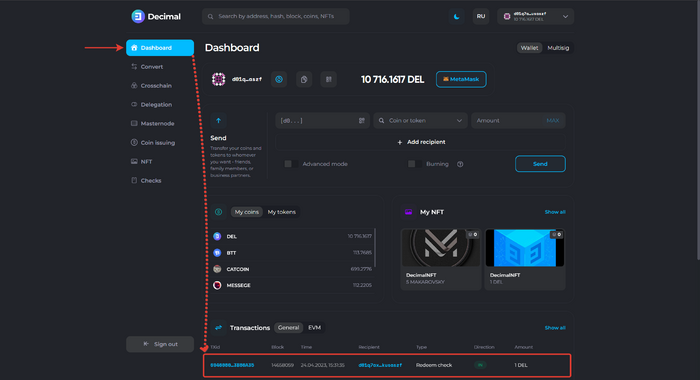Enable Advanced mode toggle
This screenshot has width=700, height=380.
[291, 164]
